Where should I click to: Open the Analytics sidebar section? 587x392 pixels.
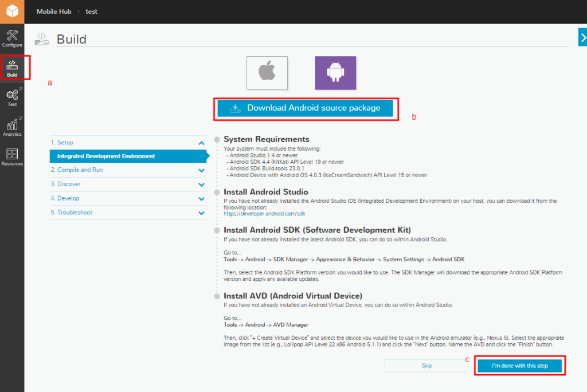12,127
